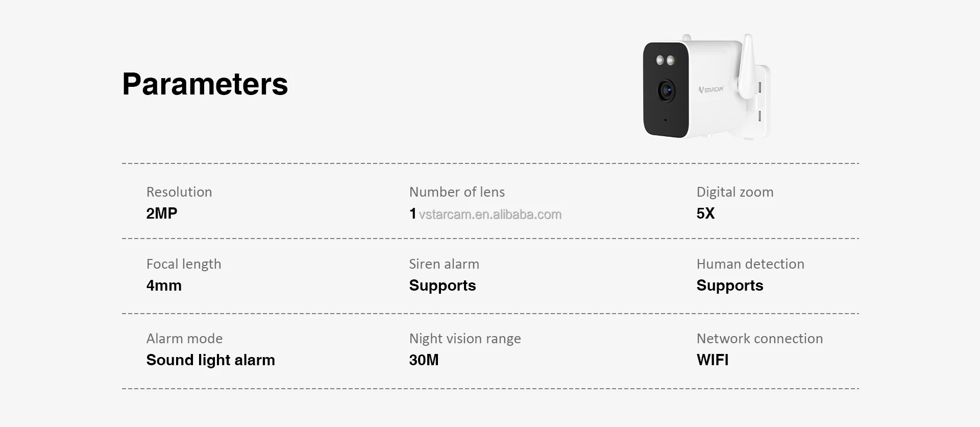
Task: Click the Focal length label
Action: (x=183, y=264)
